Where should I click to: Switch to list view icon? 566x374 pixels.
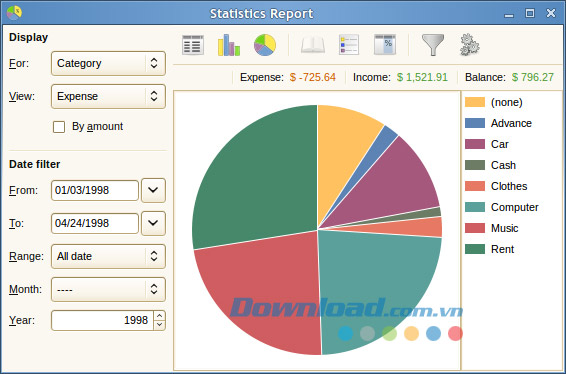(193, 45)
